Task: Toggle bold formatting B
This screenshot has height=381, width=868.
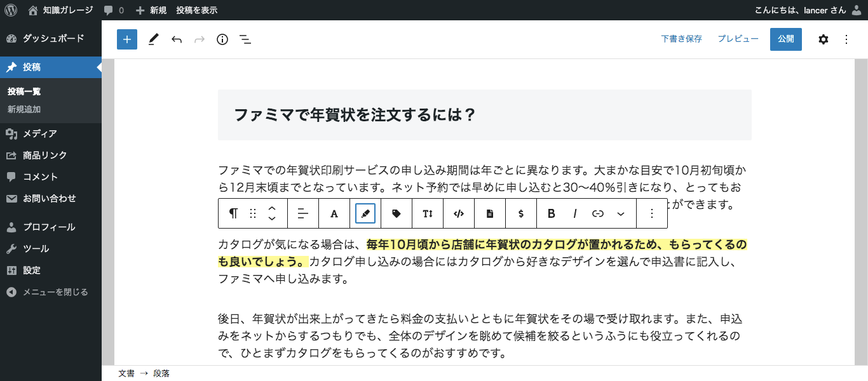Action: pyautogui.click(x=552, y=213)
